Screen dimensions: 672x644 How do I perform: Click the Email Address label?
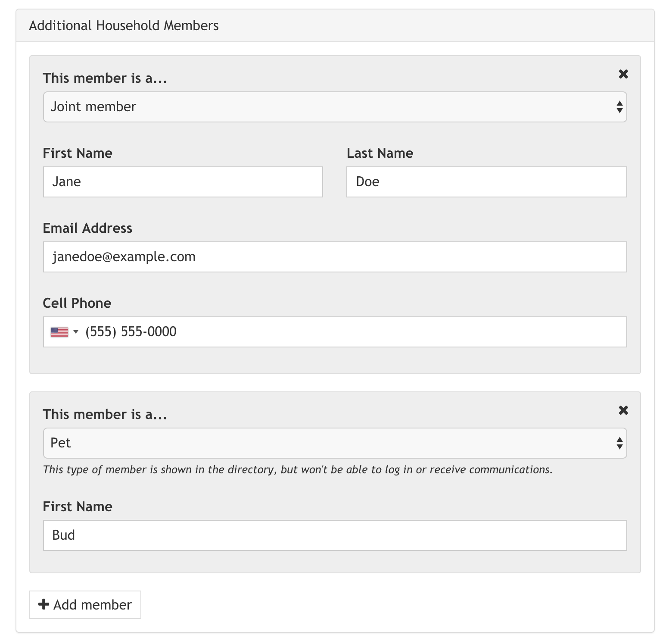click(87, 228)
